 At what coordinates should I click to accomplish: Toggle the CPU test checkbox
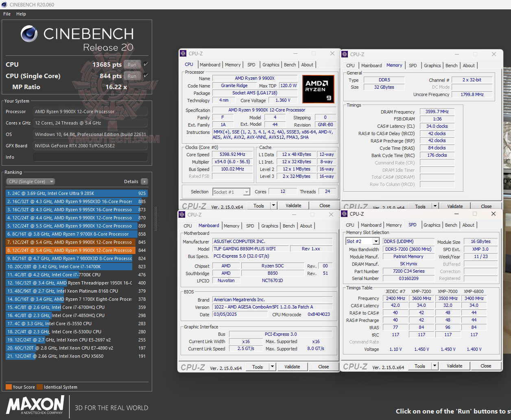point(146,64)
